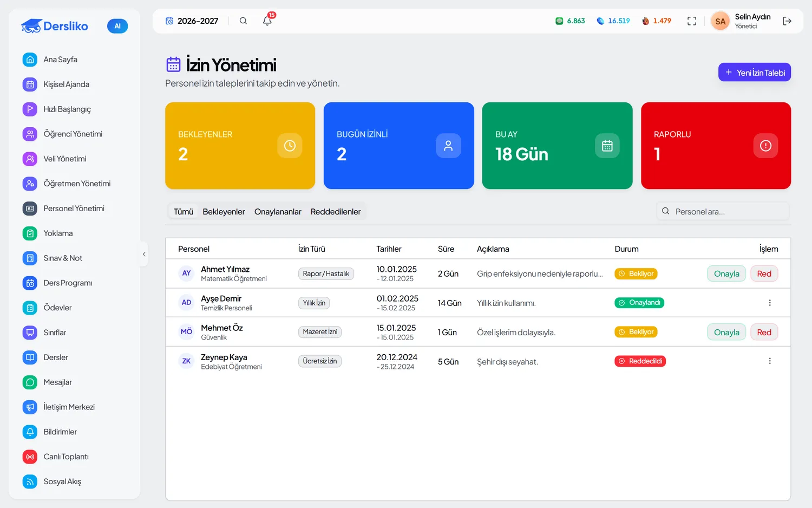This screenshot has width=812, height=508.
Task: Open Kişisel Ajanda calendar icon
Action: click(x=30, y=84)
